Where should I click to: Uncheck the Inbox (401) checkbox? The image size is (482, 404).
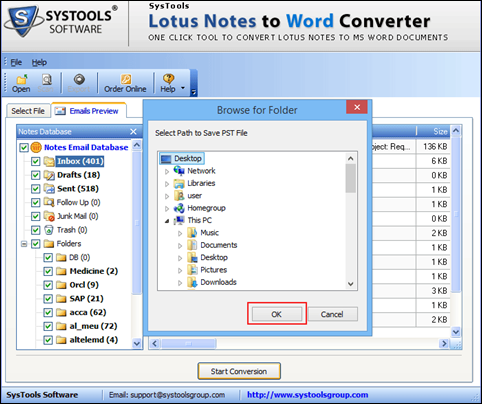(35, 161)
